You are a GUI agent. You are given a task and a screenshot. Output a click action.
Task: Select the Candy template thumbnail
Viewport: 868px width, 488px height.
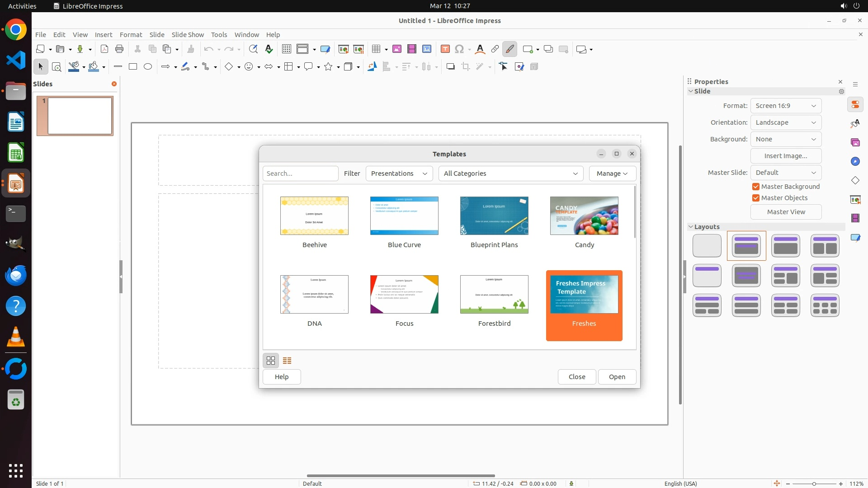(x=584, y=216)
